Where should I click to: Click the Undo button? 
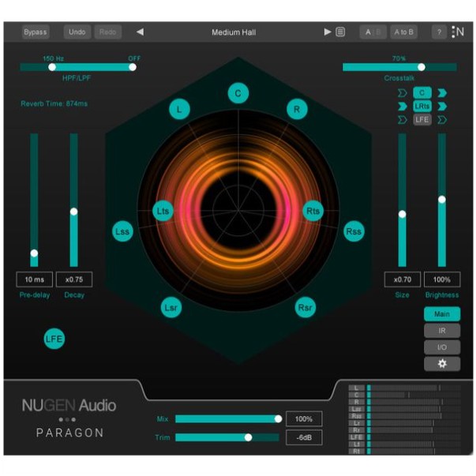pyautogui.click(x=77, y=32)
